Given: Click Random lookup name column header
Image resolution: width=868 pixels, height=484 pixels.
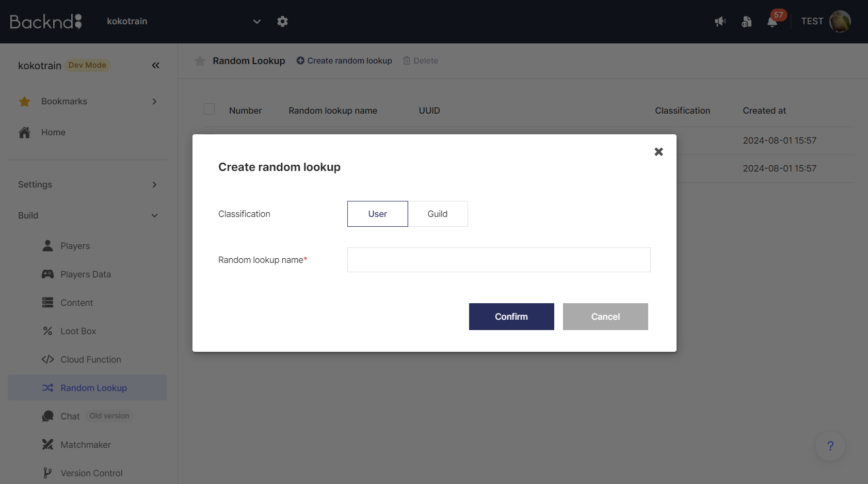Looking at the screenshot, I should (333, 111).
